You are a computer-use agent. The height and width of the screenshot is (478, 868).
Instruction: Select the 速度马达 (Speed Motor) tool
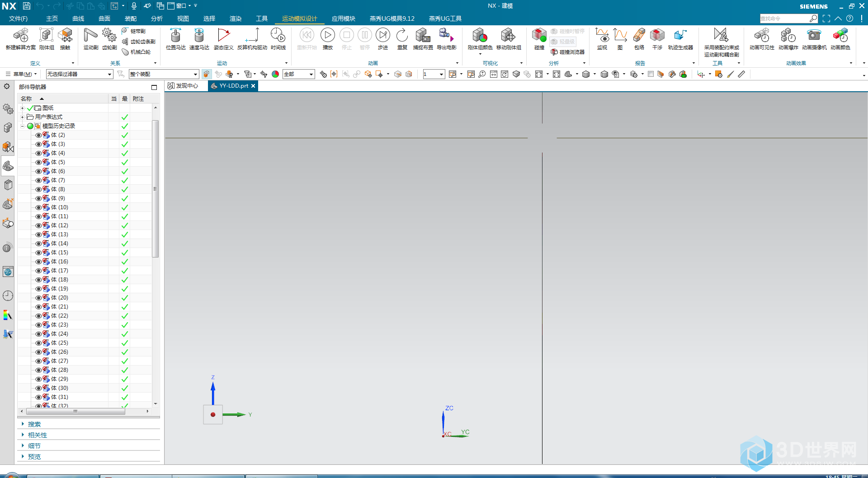point(199,38)
